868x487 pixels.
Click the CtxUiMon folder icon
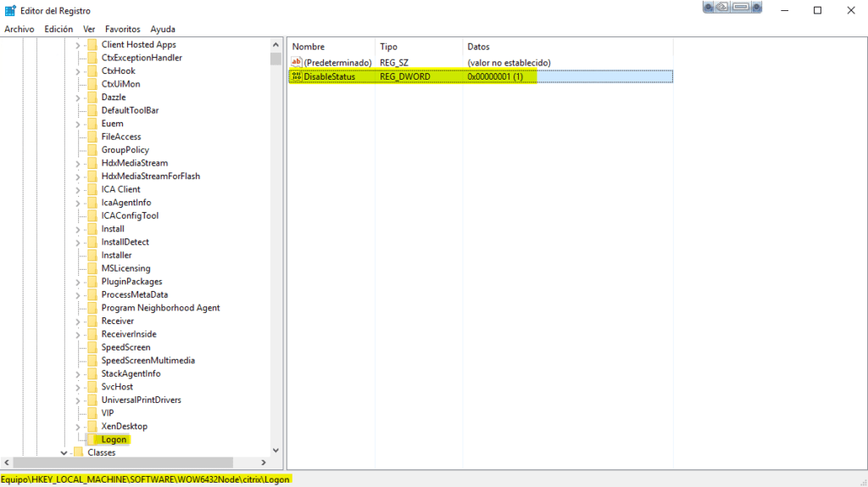click(x=92, y=84)
